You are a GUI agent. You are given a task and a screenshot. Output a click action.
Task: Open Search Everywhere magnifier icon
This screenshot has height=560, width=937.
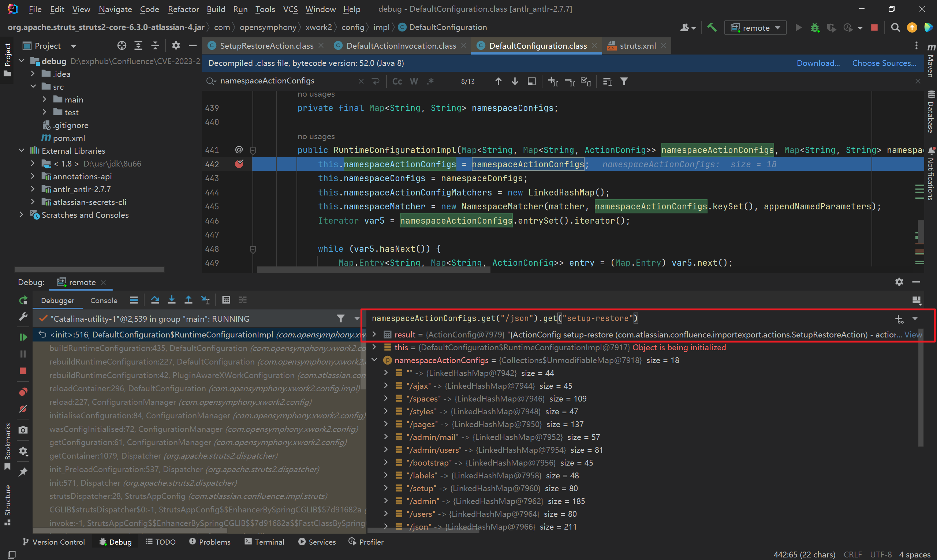click(895, 27)
